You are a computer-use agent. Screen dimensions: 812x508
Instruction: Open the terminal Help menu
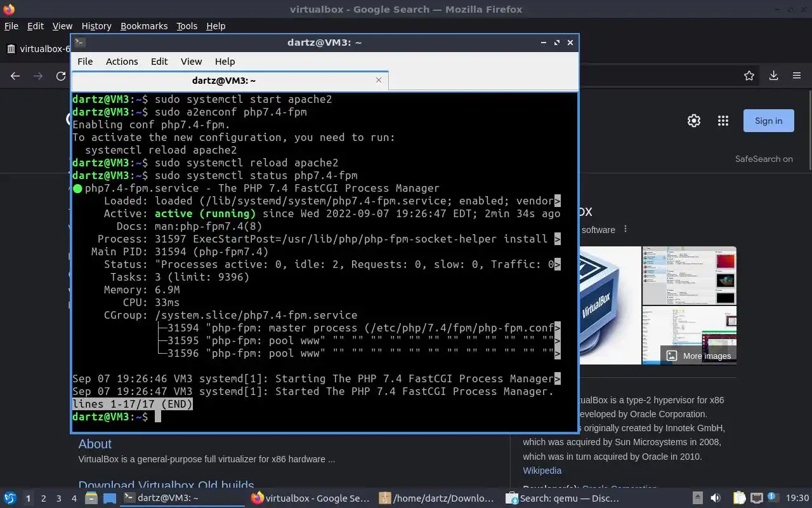[x=225, y=62]
